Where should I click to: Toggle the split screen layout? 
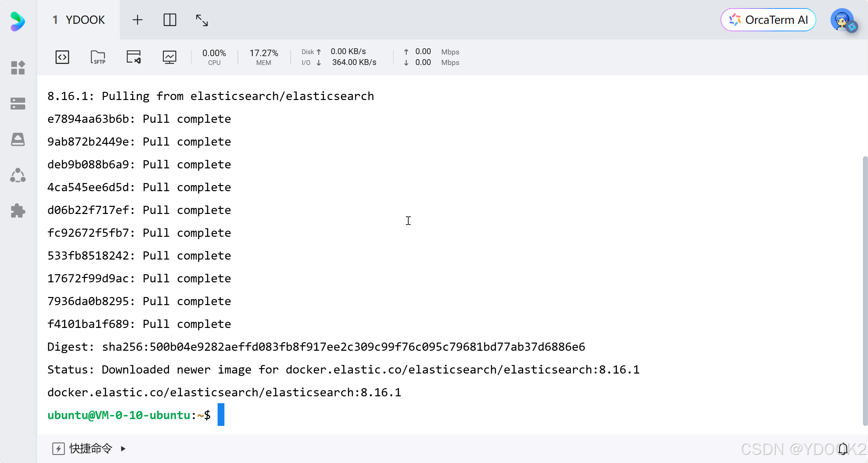click(x=170, y=20)
